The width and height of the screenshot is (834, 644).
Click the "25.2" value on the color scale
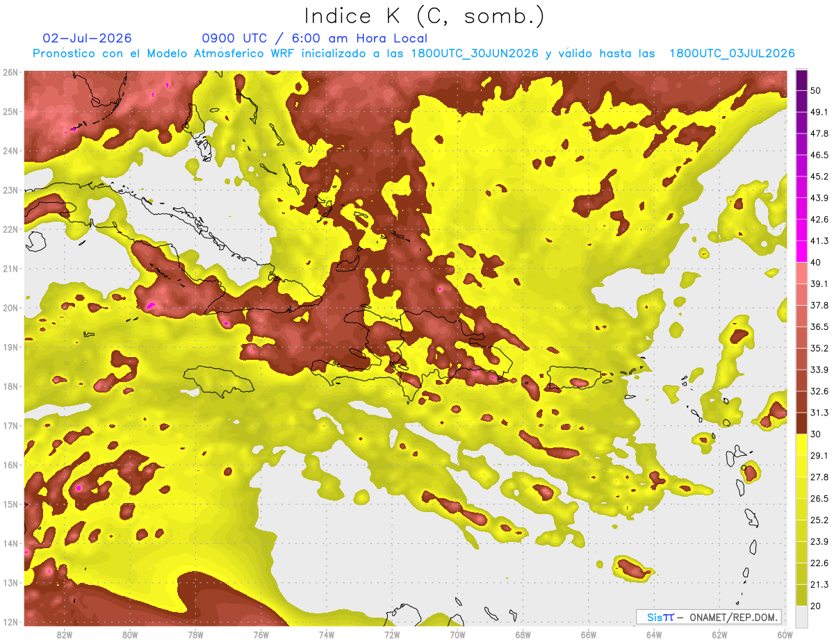[819, 520]
